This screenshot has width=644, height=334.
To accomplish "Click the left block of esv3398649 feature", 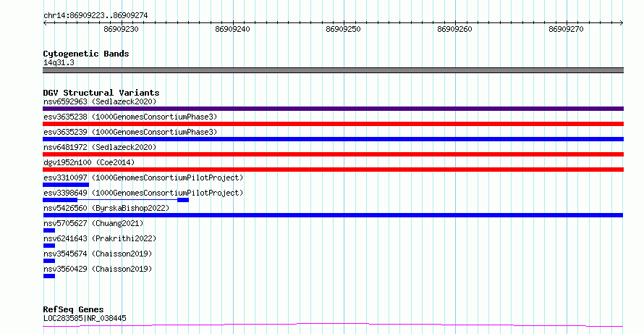I will pos(60,200).
